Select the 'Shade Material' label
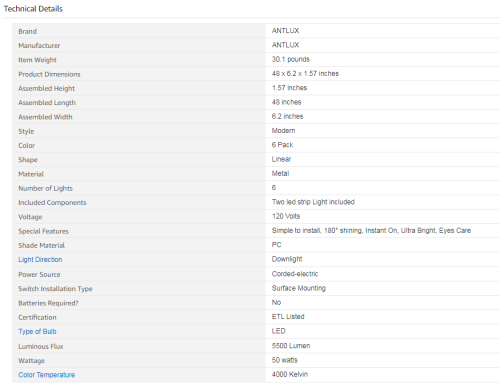This screenshot has width=500, height=383. [41, 245]
